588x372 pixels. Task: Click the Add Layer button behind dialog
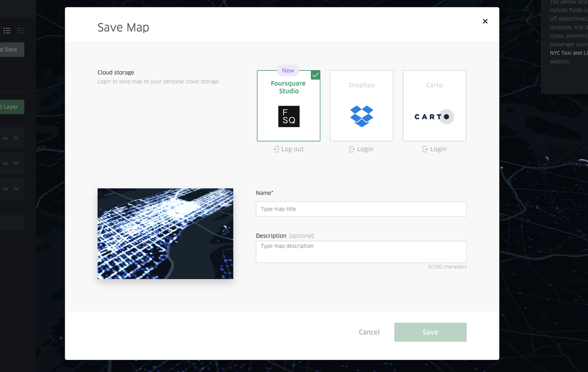12,107
